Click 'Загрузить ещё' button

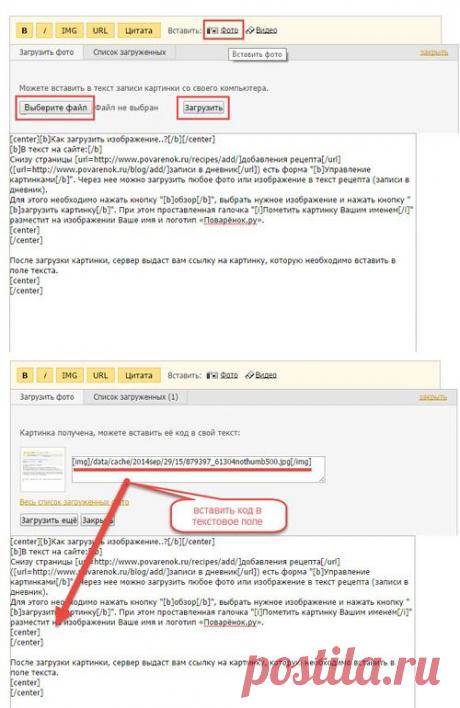pos(49,520)
